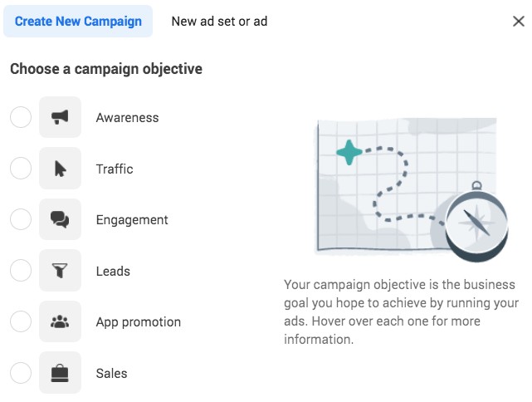Click the Sales briefcase icon

60,373
